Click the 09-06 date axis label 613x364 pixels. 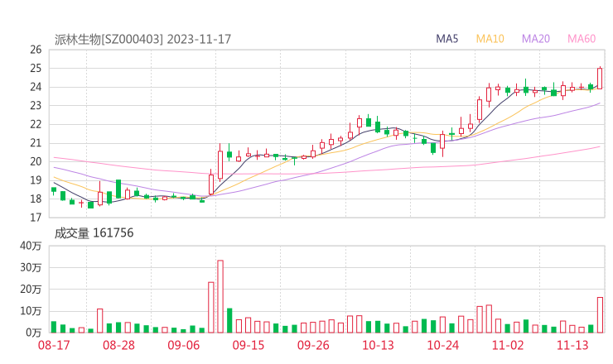184,345
